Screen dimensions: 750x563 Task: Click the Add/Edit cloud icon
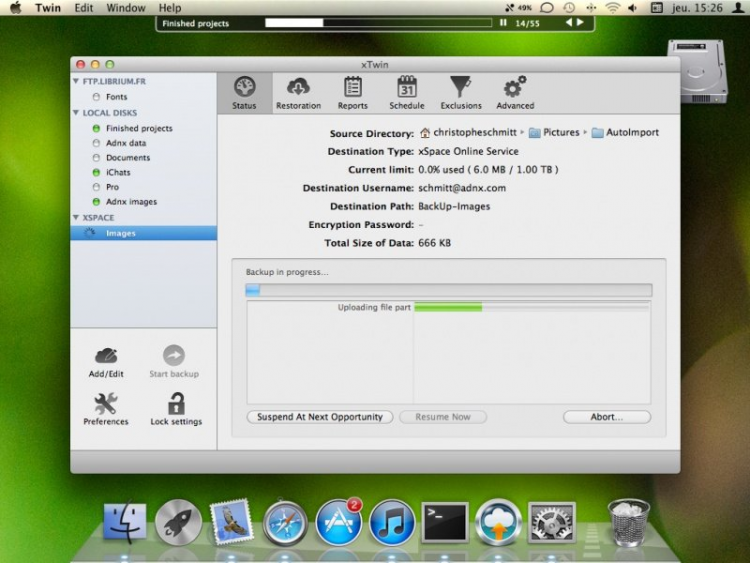tap(106, 356)
